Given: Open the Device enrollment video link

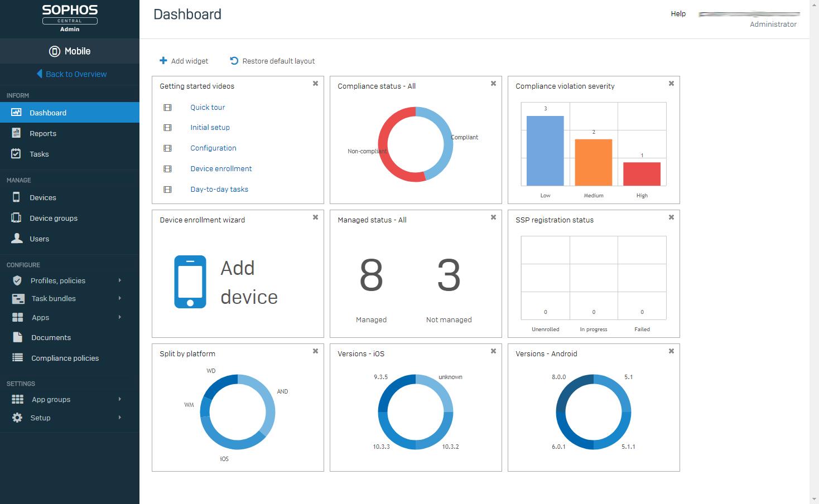Looking at the screenshot, I should coord(221,168).
